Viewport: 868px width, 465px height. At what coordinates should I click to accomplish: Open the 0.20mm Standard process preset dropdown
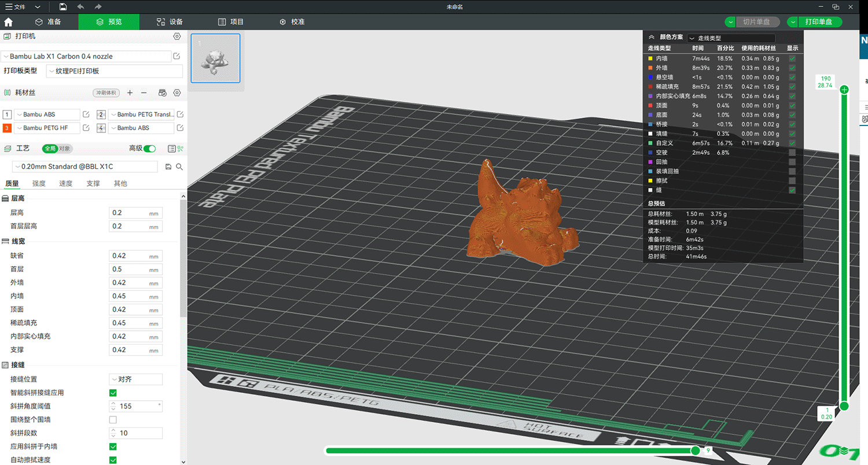coord(85,167)
